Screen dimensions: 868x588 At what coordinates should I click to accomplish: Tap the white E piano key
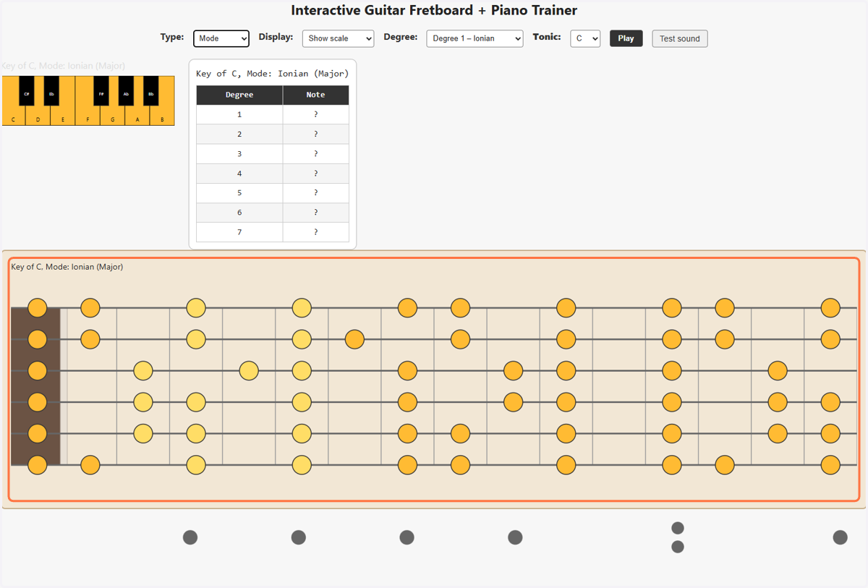pos(63,116)
